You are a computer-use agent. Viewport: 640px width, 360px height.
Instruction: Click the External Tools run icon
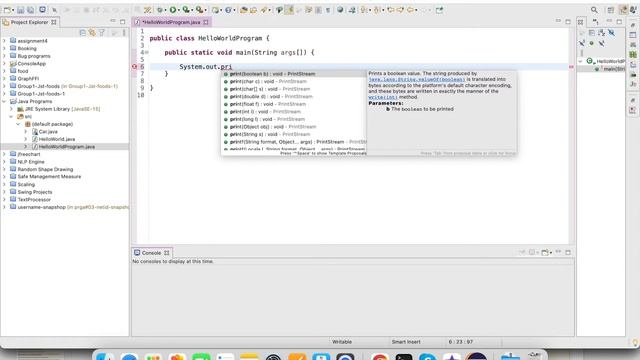[199, 10]
